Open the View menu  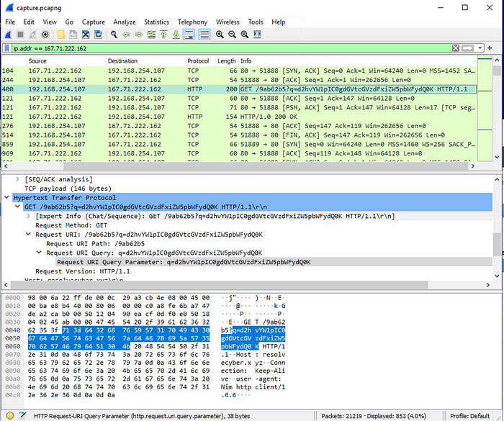pyautogui.click(x=50, y=22)
